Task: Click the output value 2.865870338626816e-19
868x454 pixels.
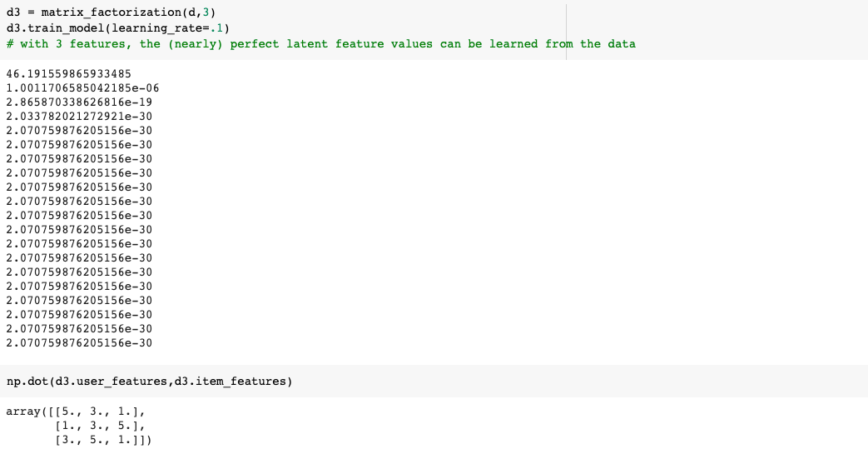Action: click(x=79, y=102)
